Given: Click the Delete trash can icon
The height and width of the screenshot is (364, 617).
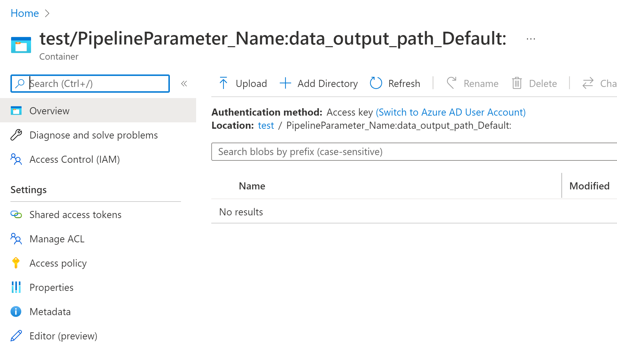Looking at the screenshot, I should (x=517, y=83).
